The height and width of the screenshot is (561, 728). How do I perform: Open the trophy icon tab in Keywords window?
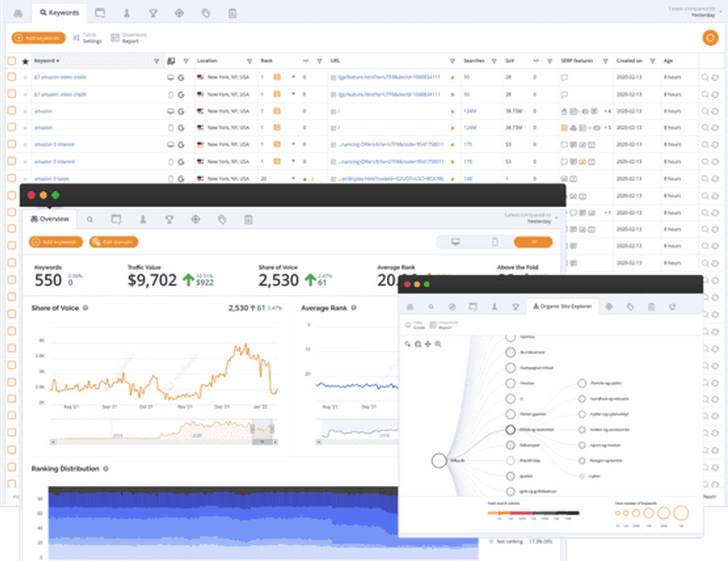153,13
